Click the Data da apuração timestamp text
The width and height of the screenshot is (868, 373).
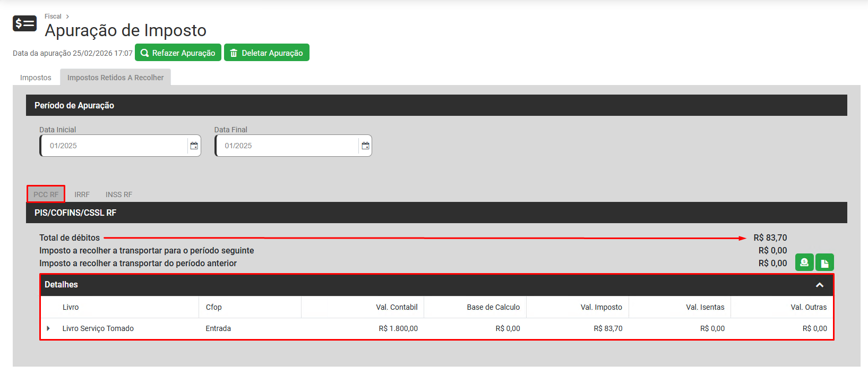tap(73, 53)
